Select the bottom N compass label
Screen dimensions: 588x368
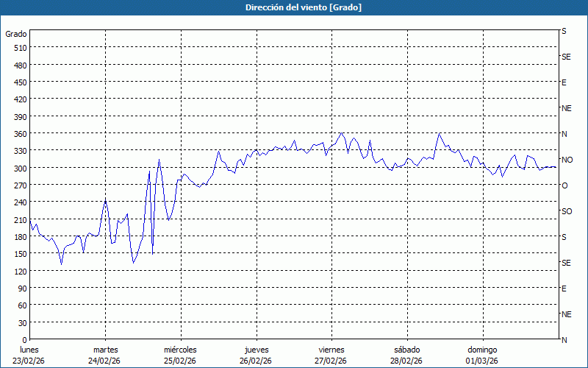pyautogui.click(x=564, y=340)
